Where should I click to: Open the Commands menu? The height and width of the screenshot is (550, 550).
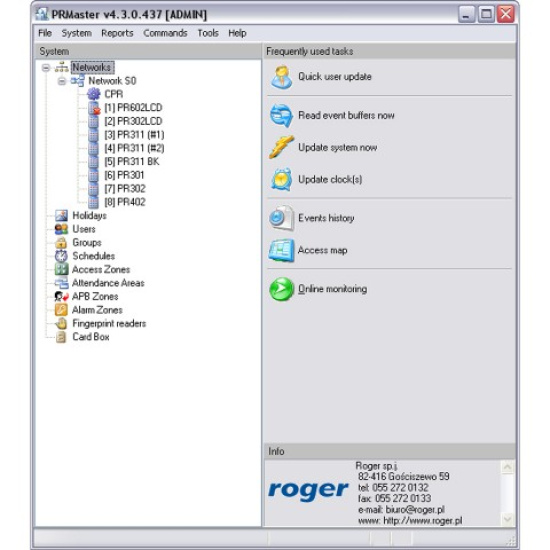coord(165,33)
